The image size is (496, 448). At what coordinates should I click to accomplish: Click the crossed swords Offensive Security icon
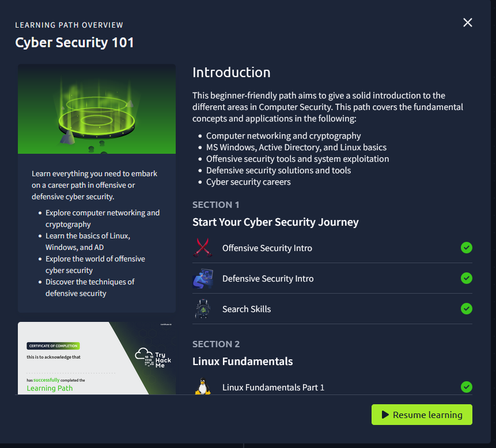202,248
